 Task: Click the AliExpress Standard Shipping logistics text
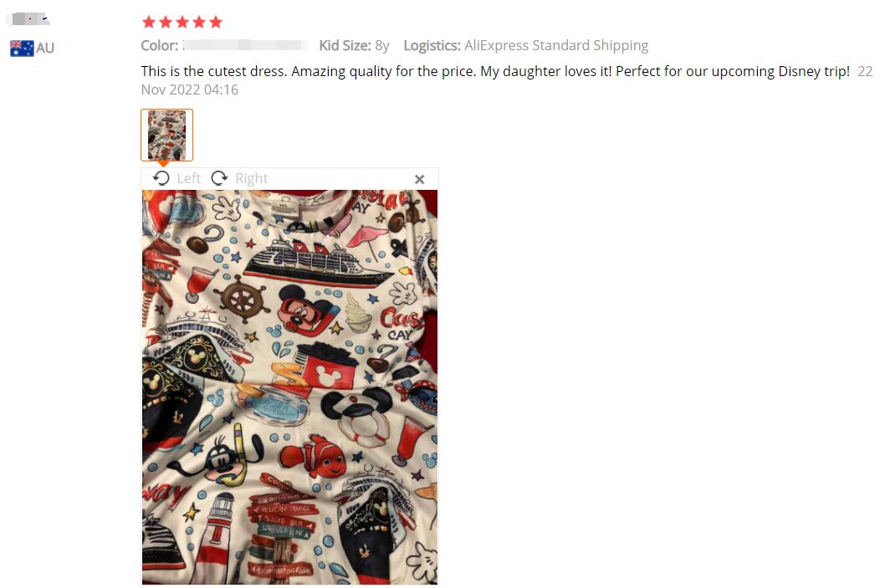(x=556, y=46)
